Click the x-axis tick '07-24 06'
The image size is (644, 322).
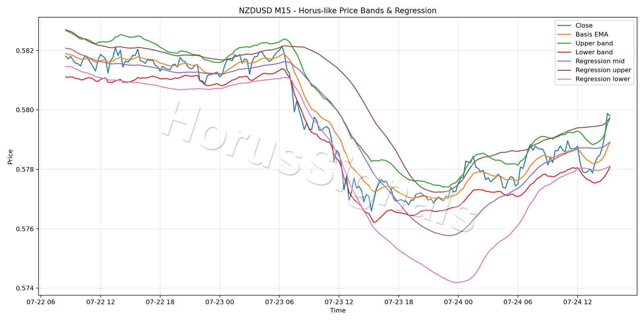(518, 302)
